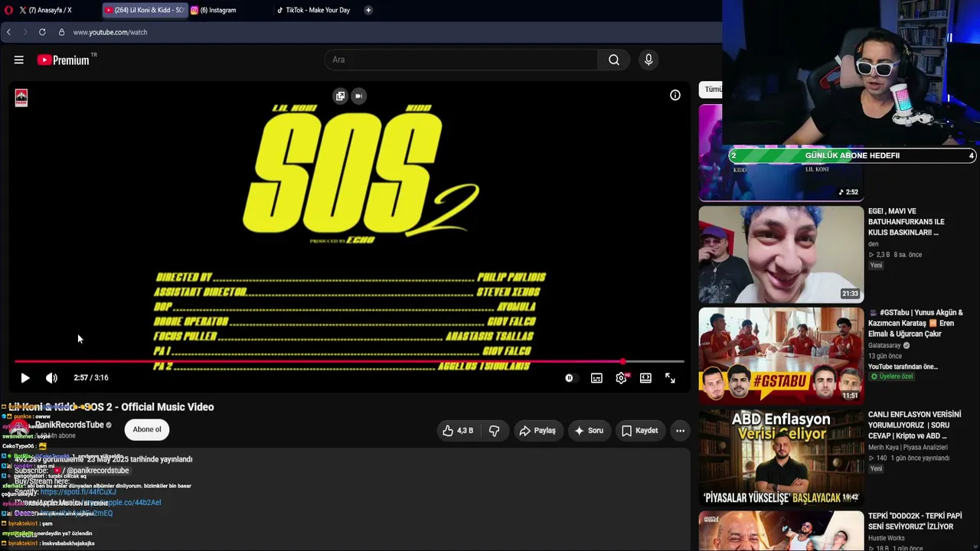The height and width of the screenshot is (551, 980).
Task: Open EGE!, MAVI VE BATUHANFURKAN5 video thumbnail
Action: tap(781, 255)
